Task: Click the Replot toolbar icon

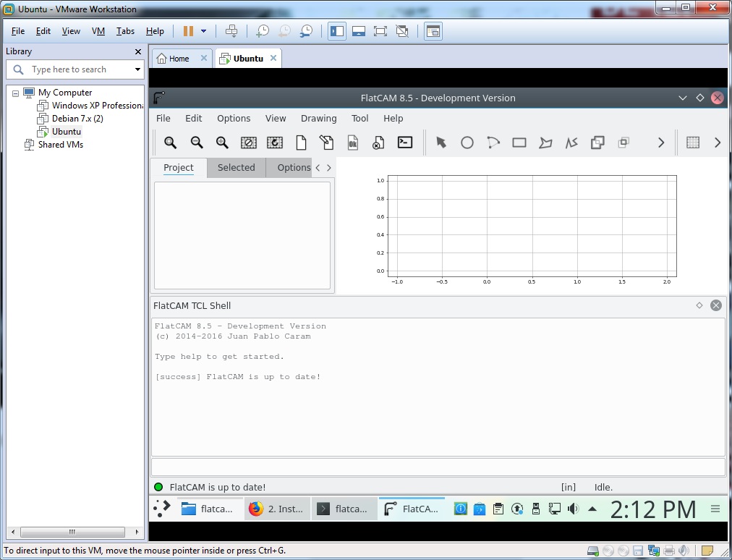Action: 275,143
